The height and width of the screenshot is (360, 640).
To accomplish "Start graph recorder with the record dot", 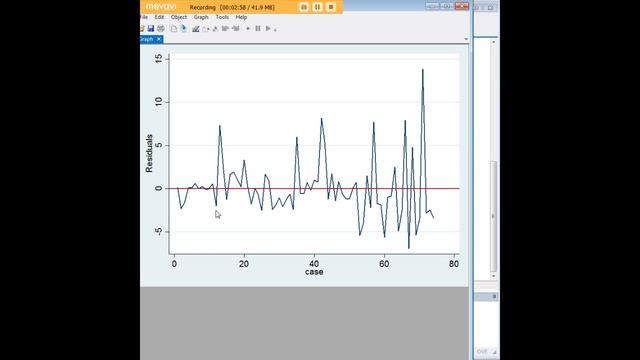I will point(248,29).
